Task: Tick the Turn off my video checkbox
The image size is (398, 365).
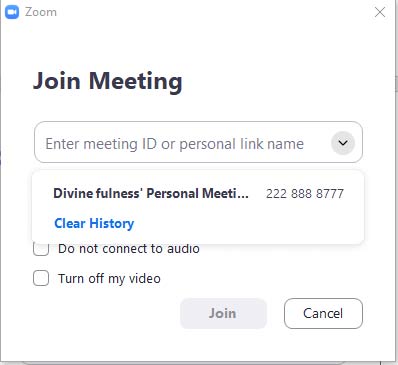Action: pos(41,278)
